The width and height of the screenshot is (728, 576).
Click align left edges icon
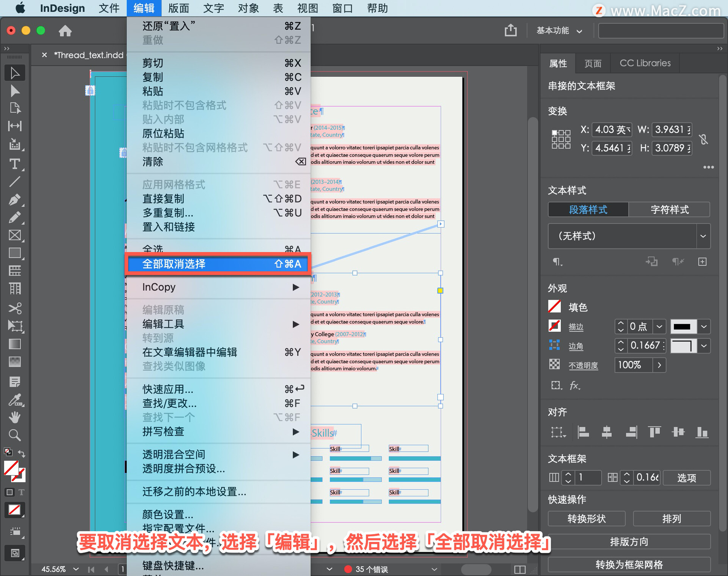coord(583,432)
